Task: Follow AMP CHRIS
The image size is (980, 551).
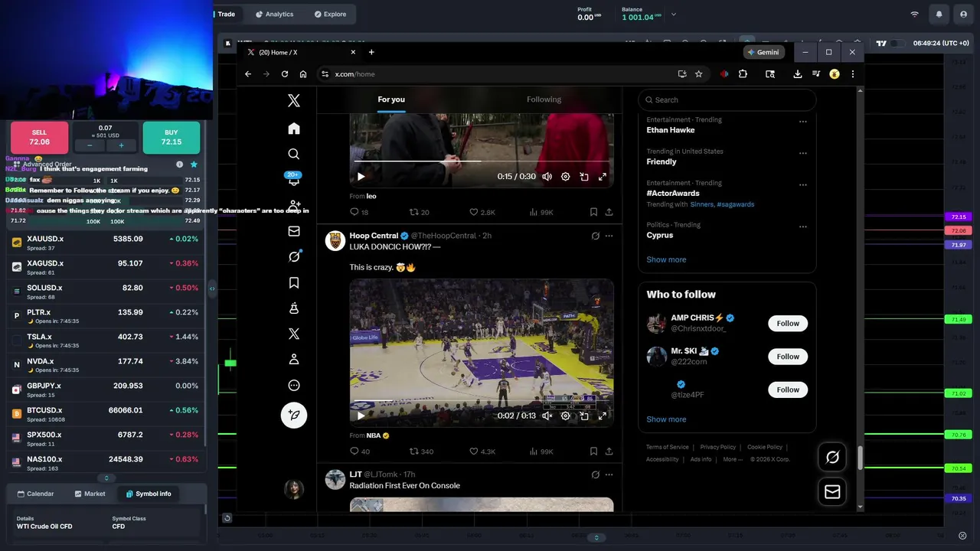Action: 788,323
